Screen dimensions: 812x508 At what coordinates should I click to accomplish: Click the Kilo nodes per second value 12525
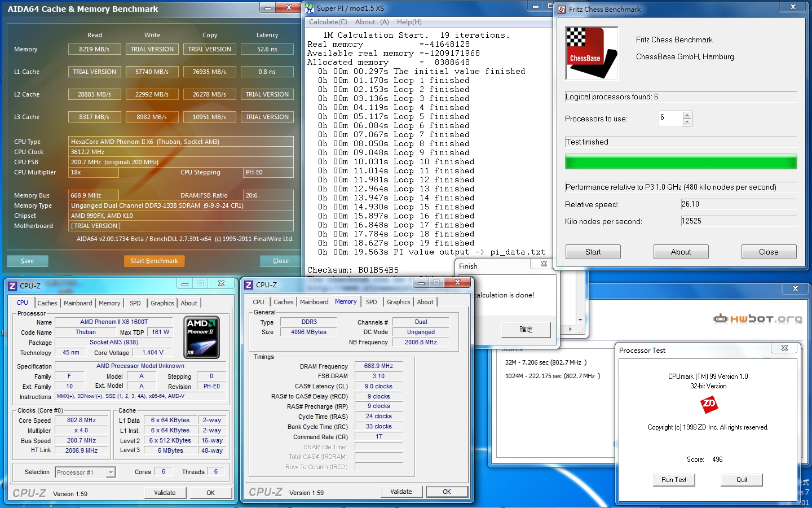pos(739,221)
